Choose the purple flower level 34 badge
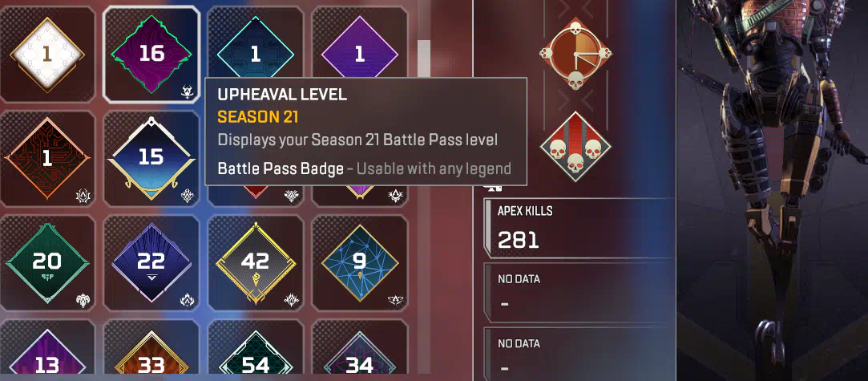The width and height of the screenshot is (868, 381). (x=360, y=350)
